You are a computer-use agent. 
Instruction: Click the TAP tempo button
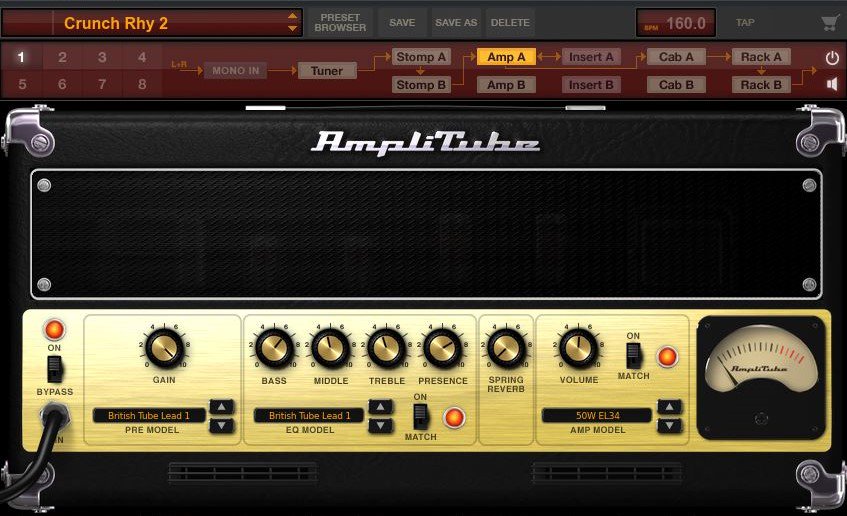pyautogui.click(x=745, y=23)
